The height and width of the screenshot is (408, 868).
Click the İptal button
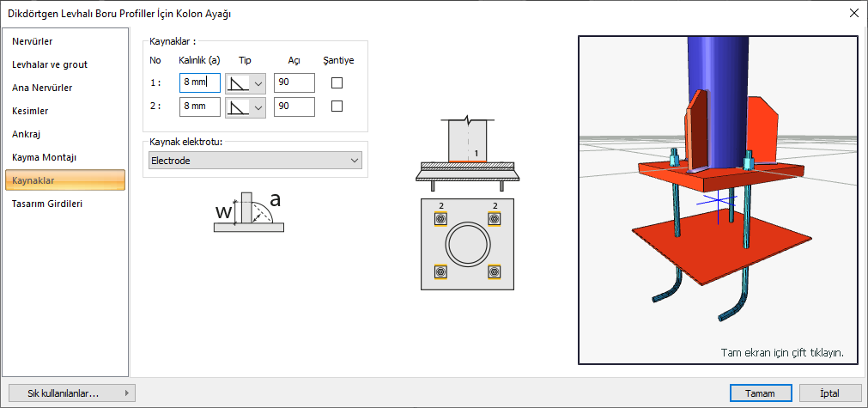(829, 393)
